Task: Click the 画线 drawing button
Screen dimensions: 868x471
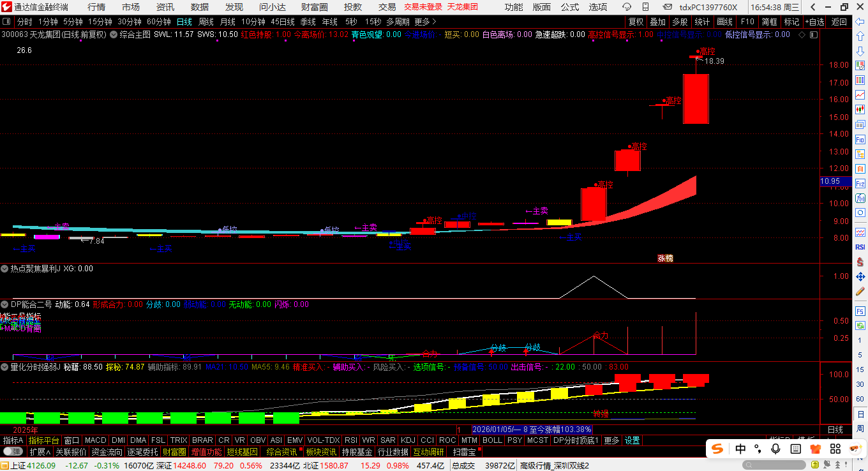Action: tap(724, 22)
